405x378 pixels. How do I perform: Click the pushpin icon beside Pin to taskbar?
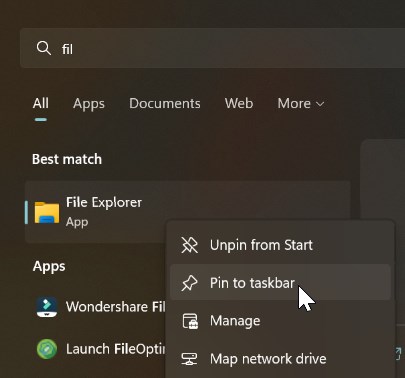pos(189,283)
